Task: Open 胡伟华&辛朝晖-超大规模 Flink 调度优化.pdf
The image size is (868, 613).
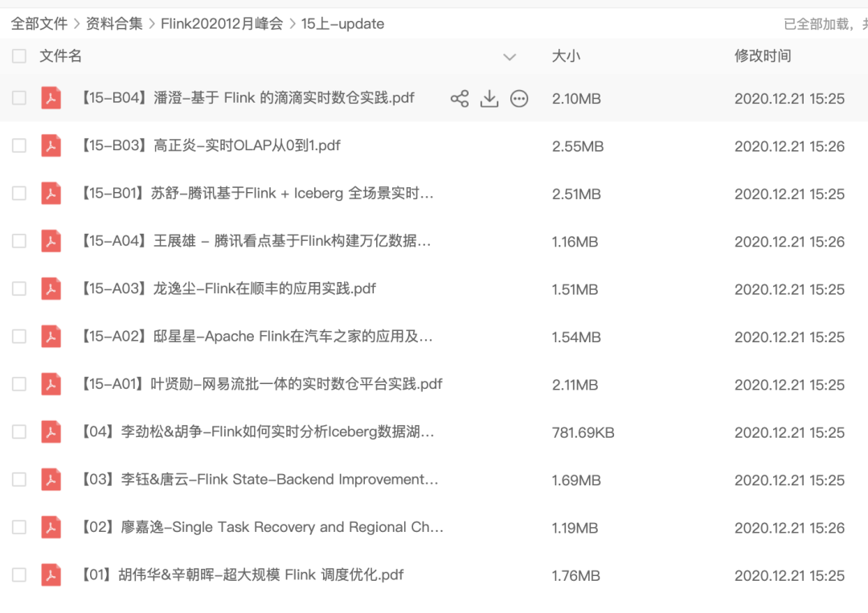Action: tap(242, 574)
